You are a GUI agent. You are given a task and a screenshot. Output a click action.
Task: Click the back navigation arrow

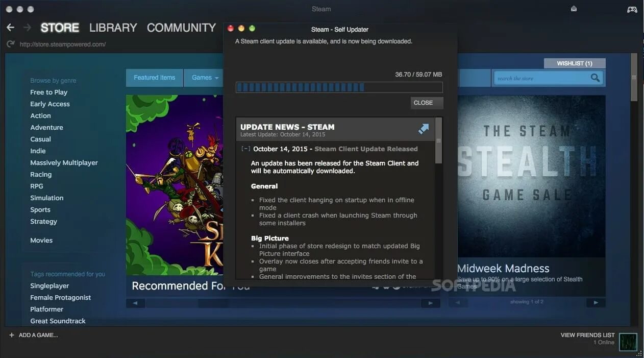[10, 28]
